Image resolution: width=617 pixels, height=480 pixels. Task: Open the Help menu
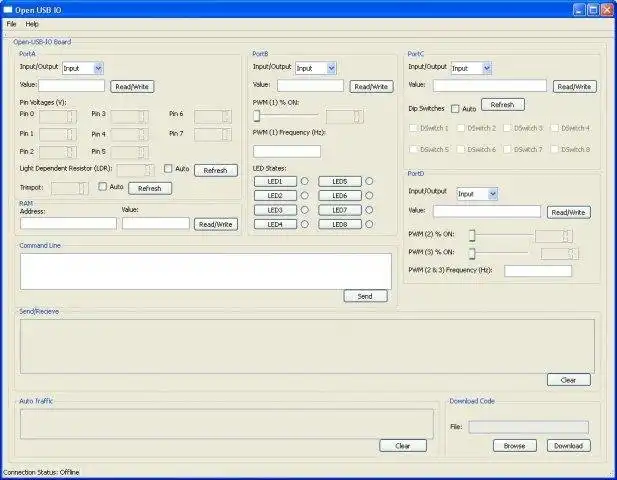click(x=32, y=24)
